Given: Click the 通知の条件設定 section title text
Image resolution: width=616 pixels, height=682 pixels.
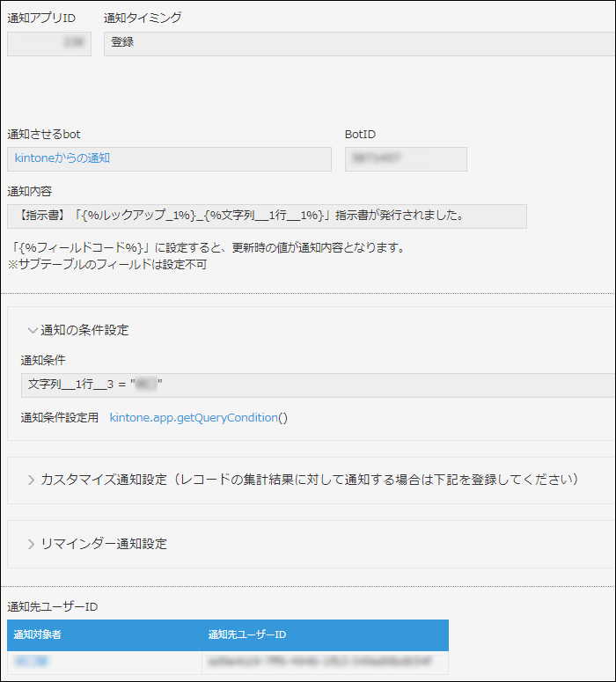Looking at the screenshot, I should pos(84,331).
